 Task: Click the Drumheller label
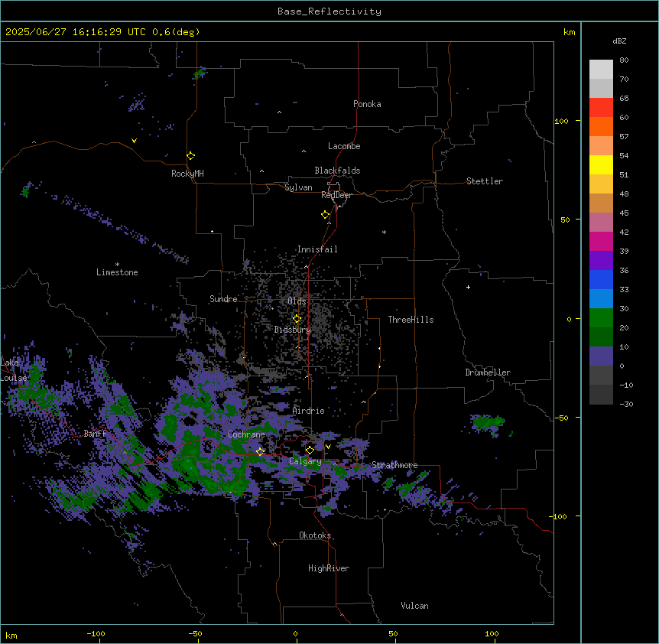[x=488, y=372]
